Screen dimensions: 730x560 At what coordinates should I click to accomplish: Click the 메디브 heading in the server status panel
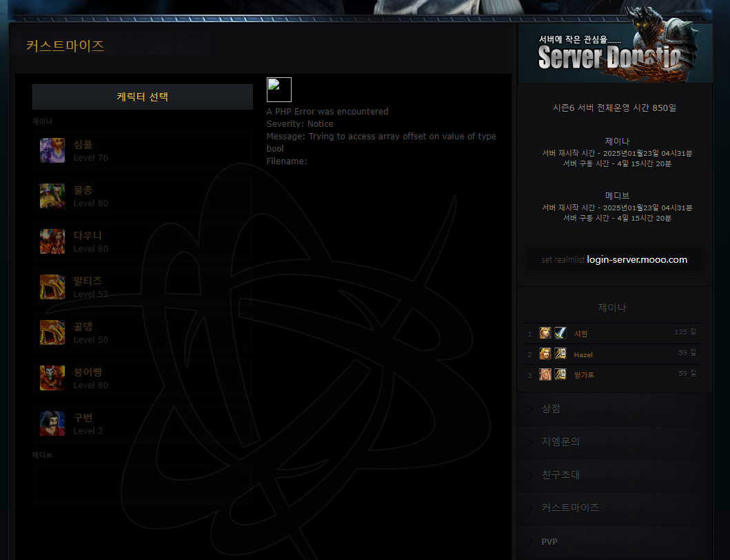click(x=618, y=196)
